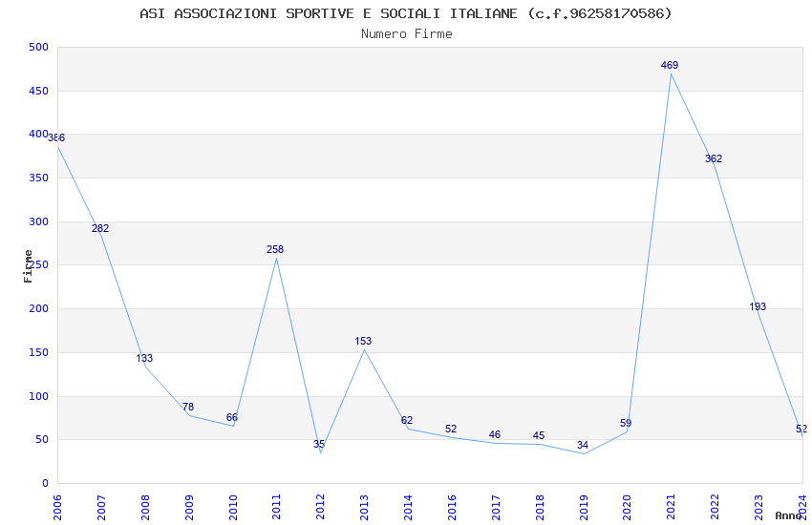Click the 2019 x-axis tick label
Screen dimensions: 812x525
point(583,507)
